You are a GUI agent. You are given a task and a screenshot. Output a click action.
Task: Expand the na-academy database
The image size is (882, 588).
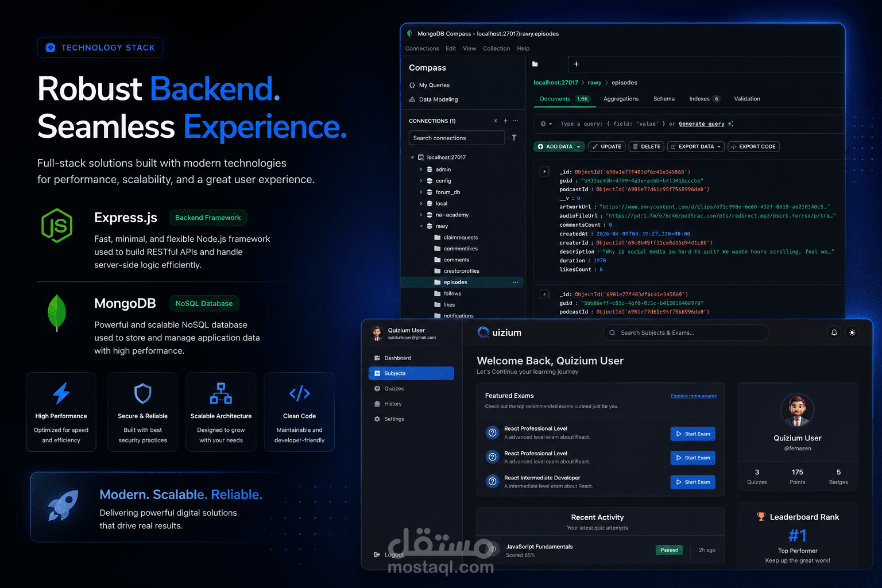(x=421, y=215)
